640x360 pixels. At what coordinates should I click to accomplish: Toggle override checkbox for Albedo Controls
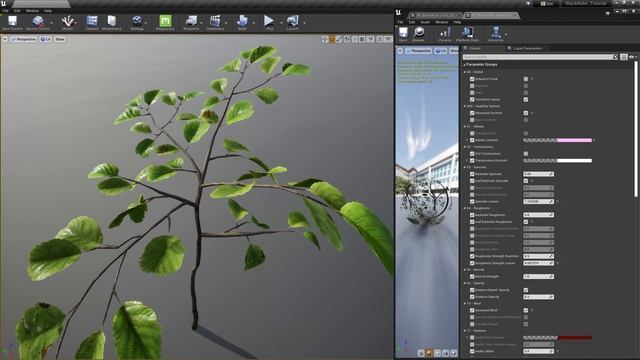[x=472, y=140]
